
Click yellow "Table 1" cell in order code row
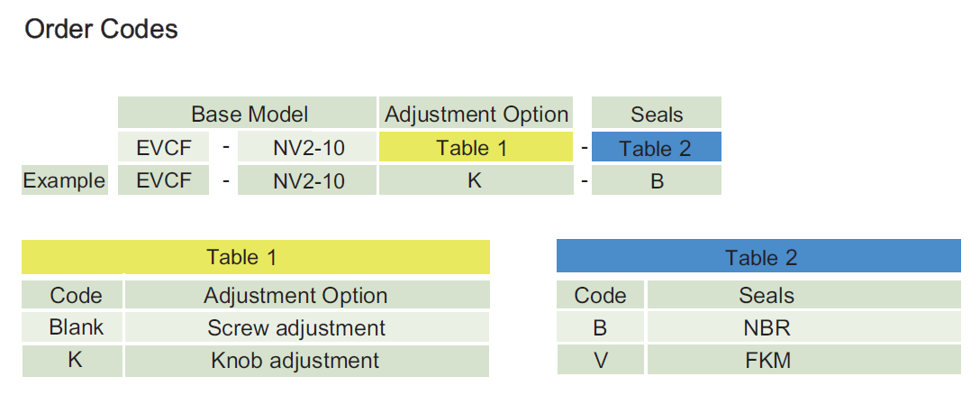tap(475, 148)
